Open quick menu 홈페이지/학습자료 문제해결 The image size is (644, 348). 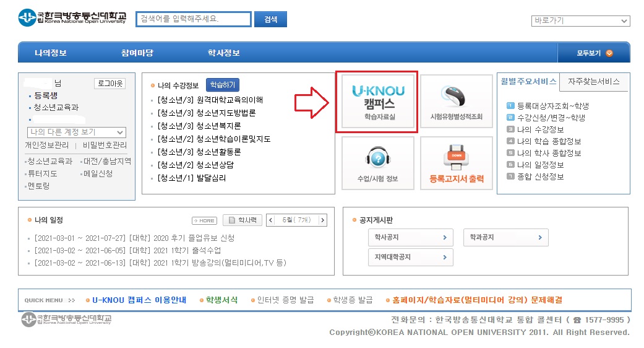click(477, 300)
